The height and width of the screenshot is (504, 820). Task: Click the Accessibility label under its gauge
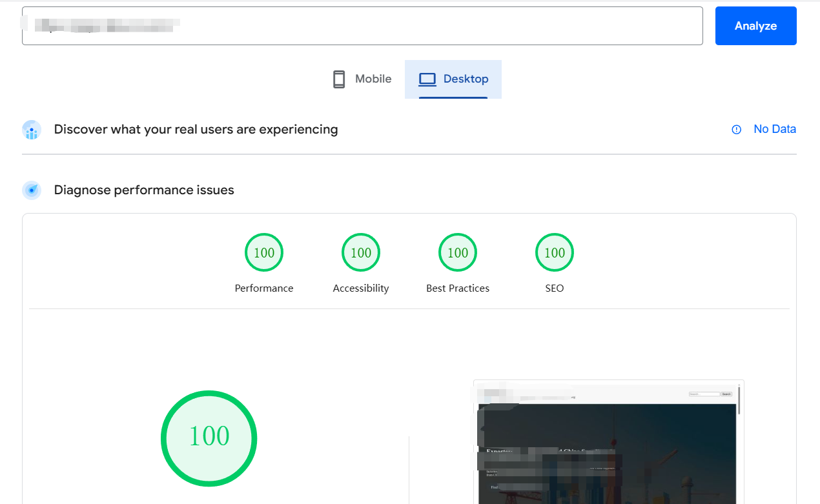point(361,288)
